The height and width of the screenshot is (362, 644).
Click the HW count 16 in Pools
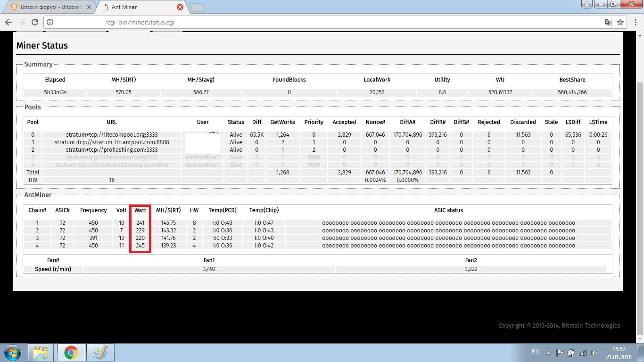pos(112,180)
